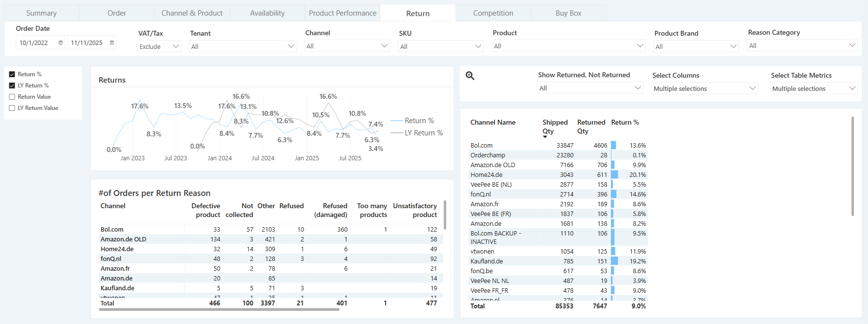The width and height of the screenshot is (868, 324).
Task: Sort by the Returned Qty column header
Action: [x=591, y=127]
